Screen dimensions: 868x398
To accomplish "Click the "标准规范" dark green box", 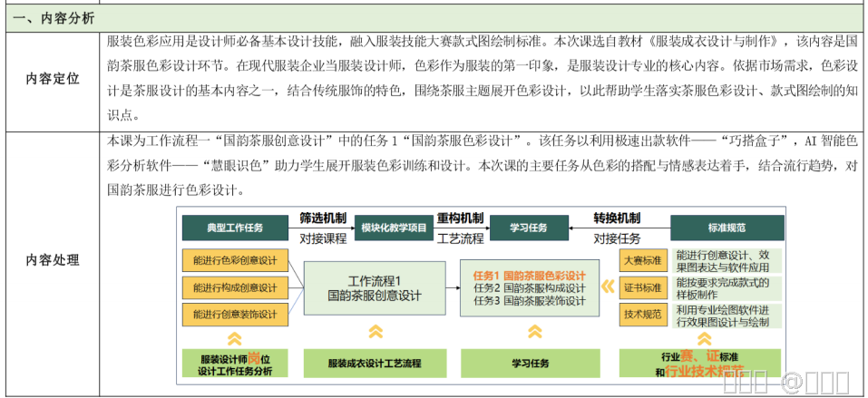I will (727, 228).
